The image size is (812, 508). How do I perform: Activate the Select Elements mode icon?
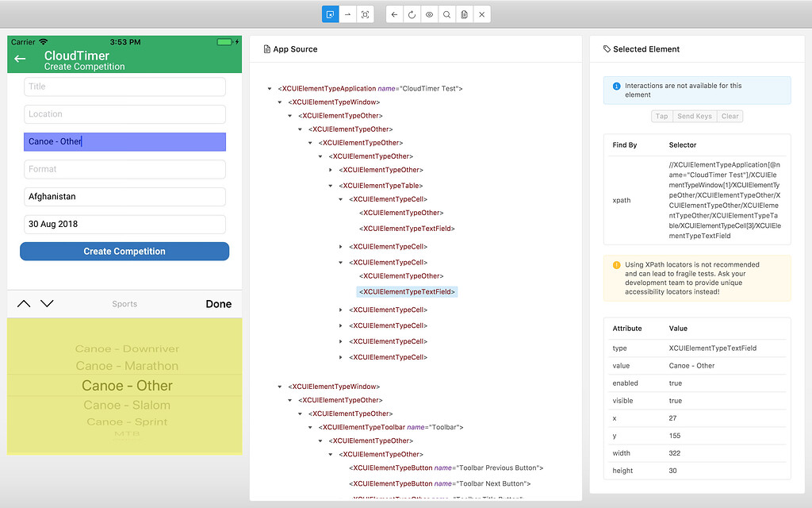(331, 14)
